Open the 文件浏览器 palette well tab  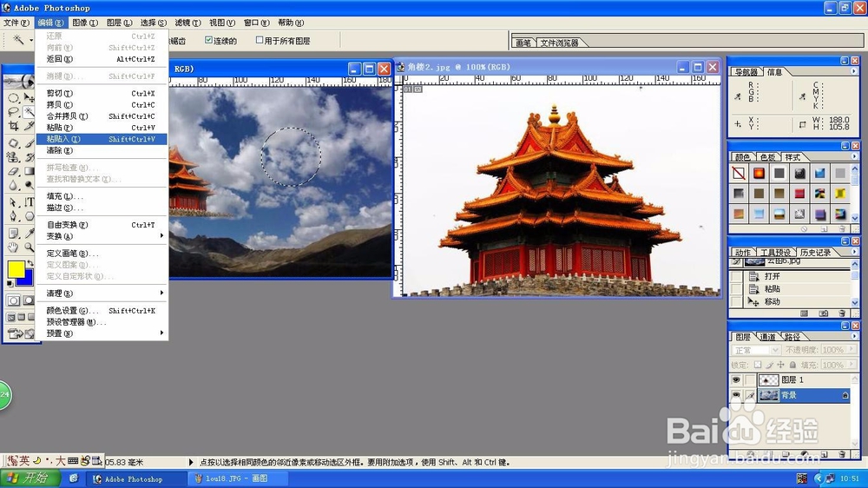(x=559, y=43)
